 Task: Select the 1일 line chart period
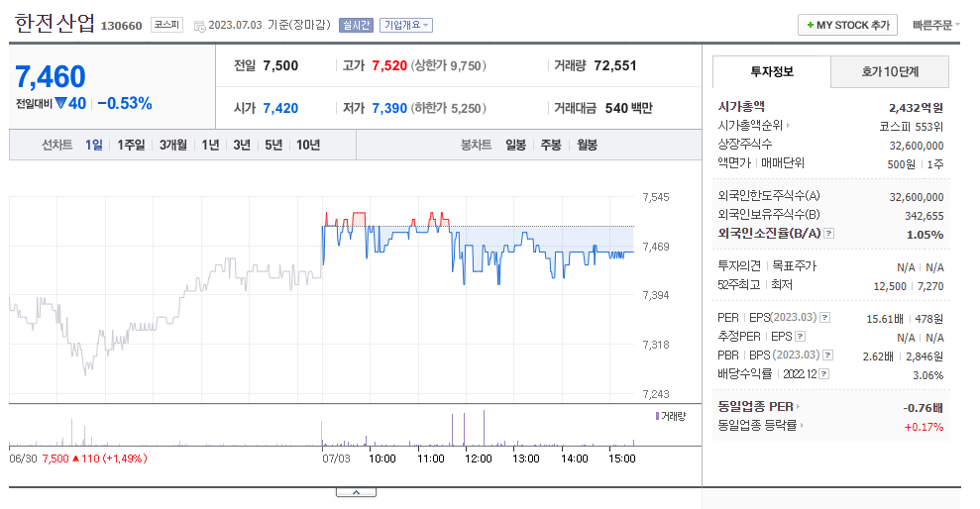94,145
